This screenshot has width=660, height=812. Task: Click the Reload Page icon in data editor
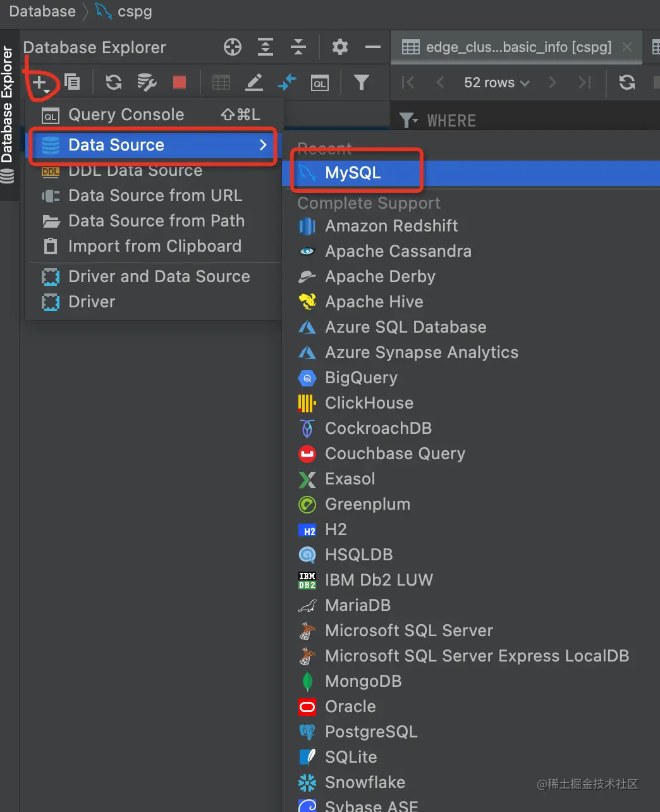(627, 82)
